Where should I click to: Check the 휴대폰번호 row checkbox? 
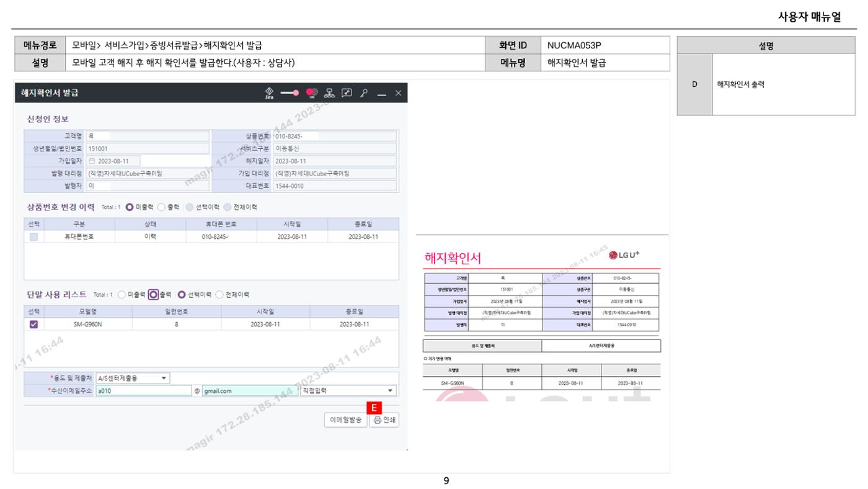tap(34, 236)
